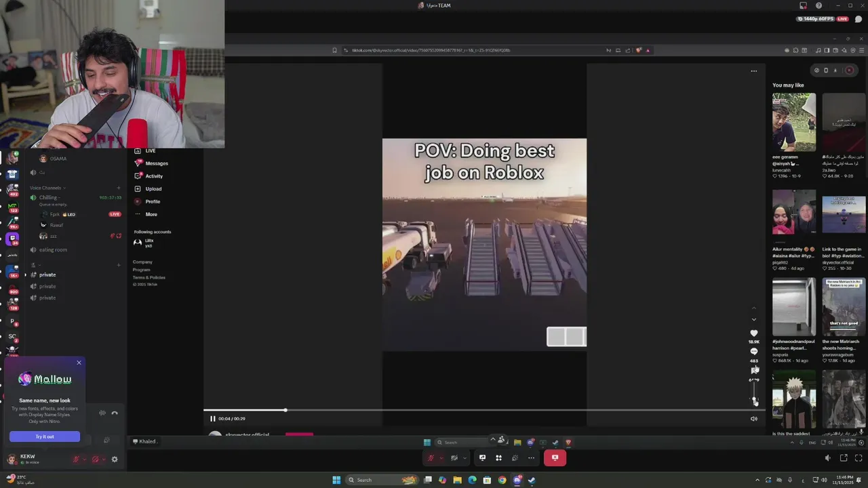
Task: Close the Mallow Nitro promo popup
Action: coord(79,363)
